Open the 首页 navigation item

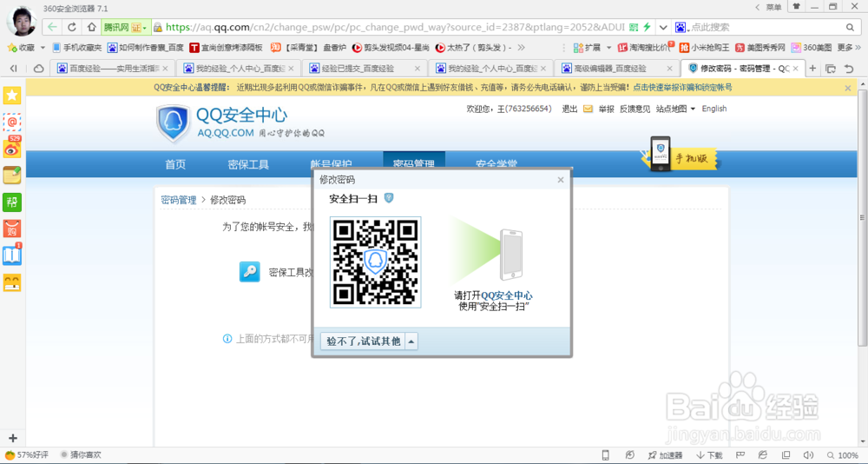[175, 164]
